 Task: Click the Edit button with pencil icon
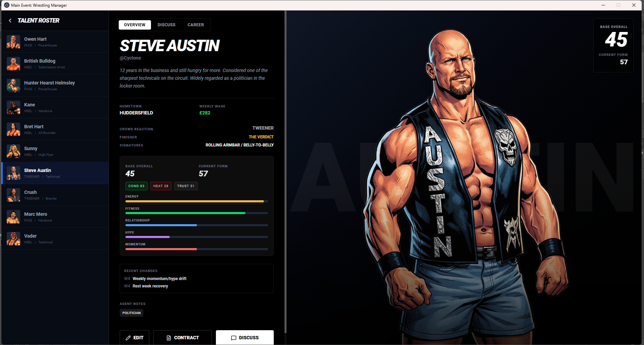pos(135,338)
